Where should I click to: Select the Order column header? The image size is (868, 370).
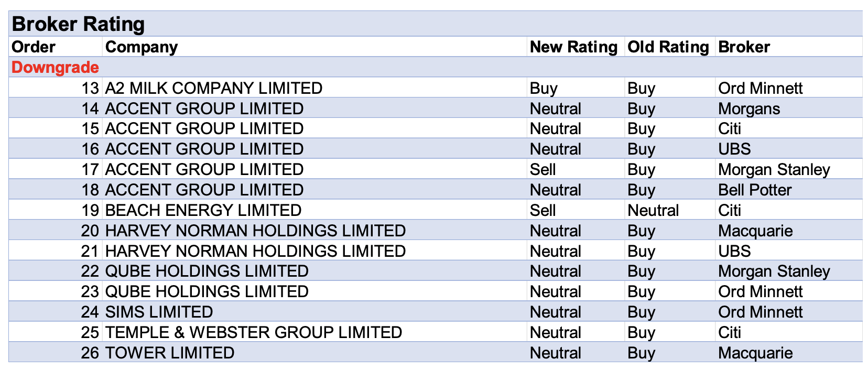tap(34, 47)
